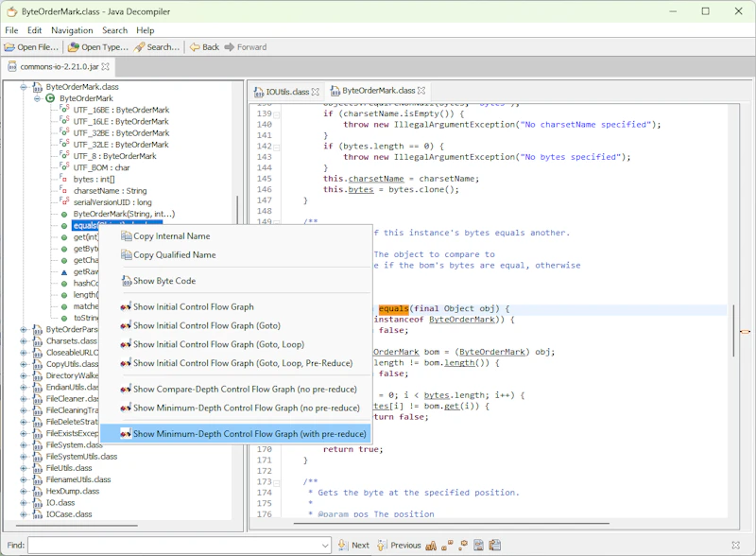Toggle the regular-expression find option
This screenshot has height=556, width=756.
coord(463,546)
